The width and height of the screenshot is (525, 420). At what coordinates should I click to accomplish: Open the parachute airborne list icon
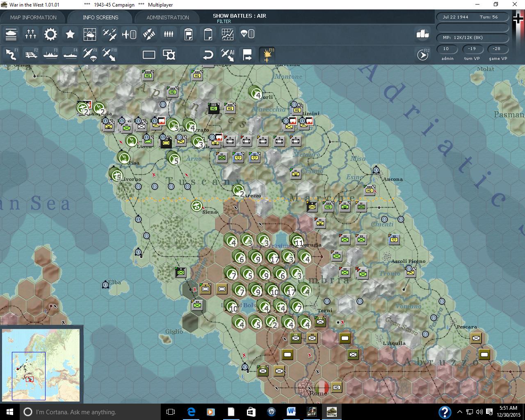(247, 34)
